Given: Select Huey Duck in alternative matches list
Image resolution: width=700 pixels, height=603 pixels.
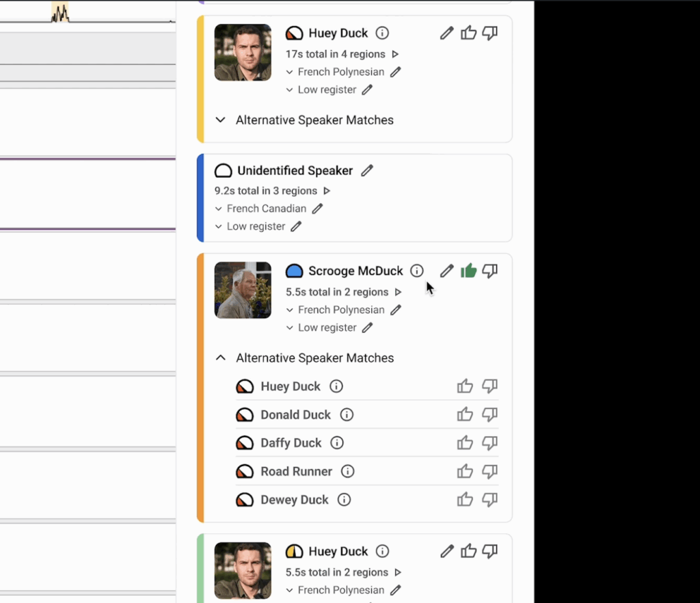Looking at the screenshot, I should coord(290,387).
